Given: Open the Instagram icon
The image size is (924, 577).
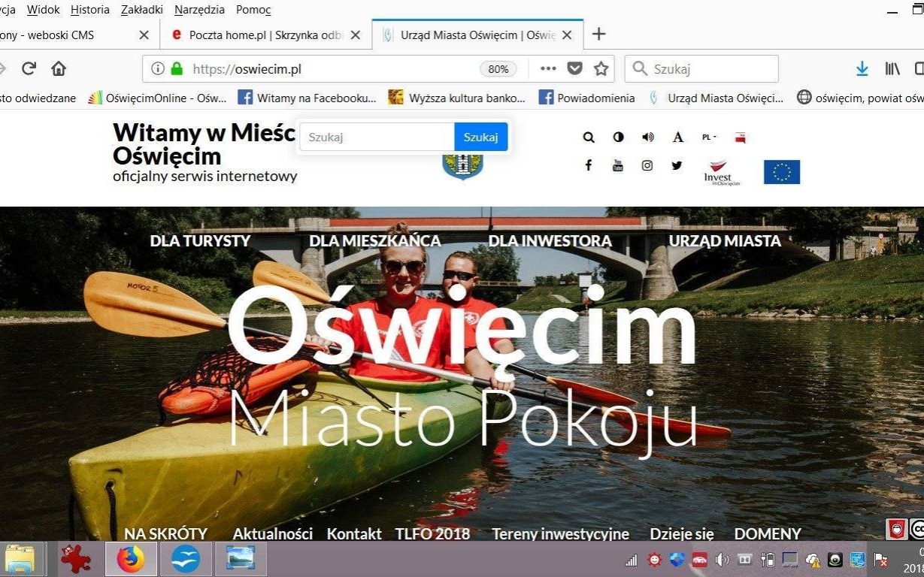Looking at the screenshot, I should (x=647, y=165).
